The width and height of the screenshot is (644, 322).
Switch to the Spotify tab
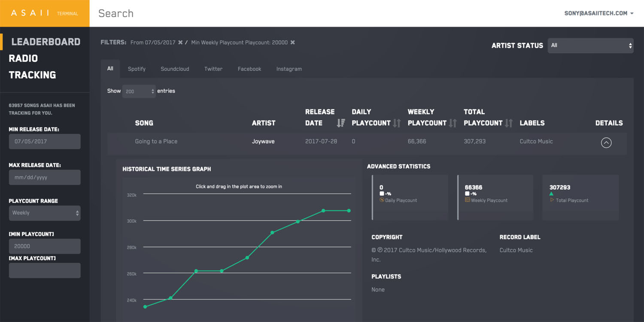point(137,69)
